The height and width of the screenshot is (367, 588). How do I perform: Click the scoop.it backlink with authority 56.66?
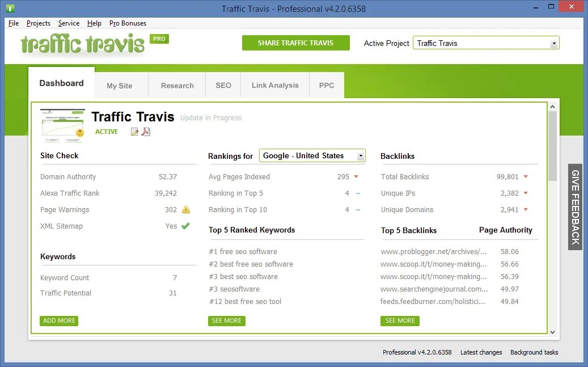[434, 264]
